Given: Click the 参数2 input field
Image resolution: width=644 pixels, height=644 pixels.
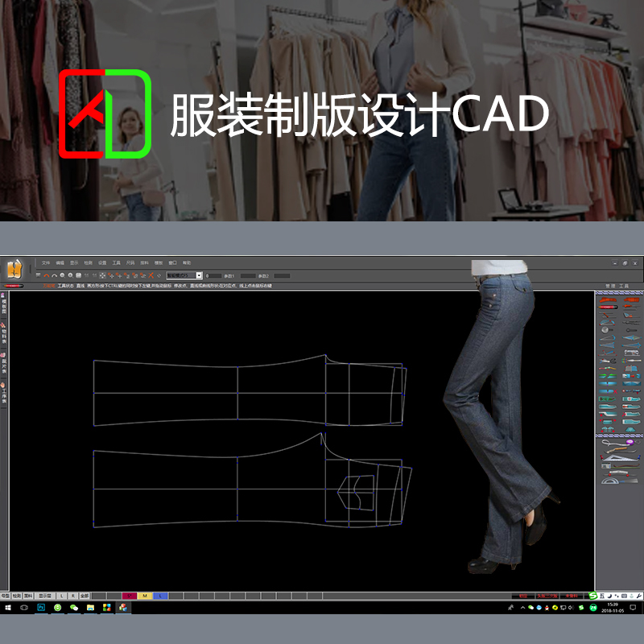Looking at the screenshot, I should coord(283,275).
